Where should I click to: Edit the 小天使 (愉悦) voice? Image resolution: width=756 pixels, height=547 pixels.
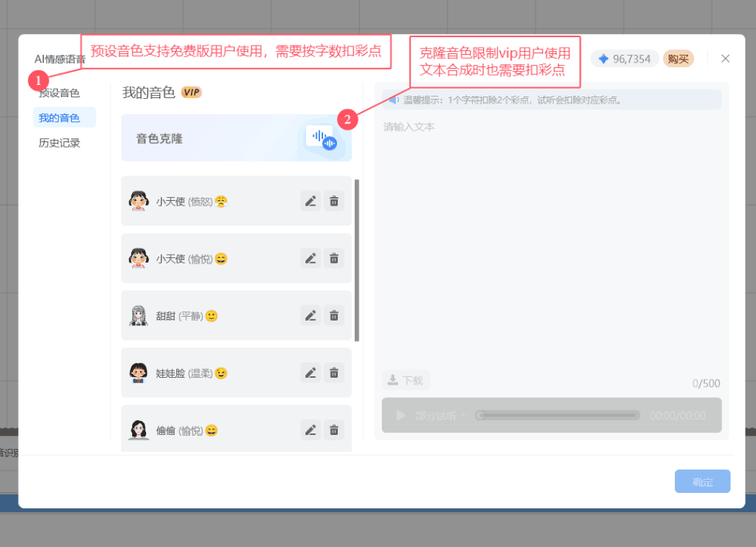pyautogui.click(x=311, y=259)
